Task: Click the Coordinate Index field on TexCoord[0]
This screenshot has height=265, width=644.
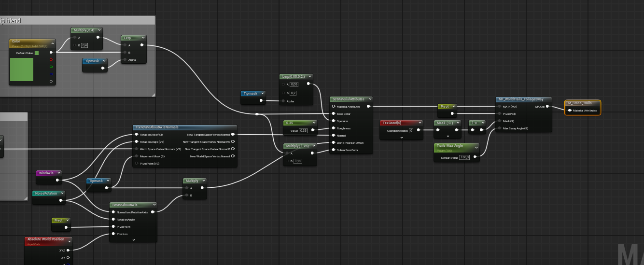Action: [x=412, y=130]
